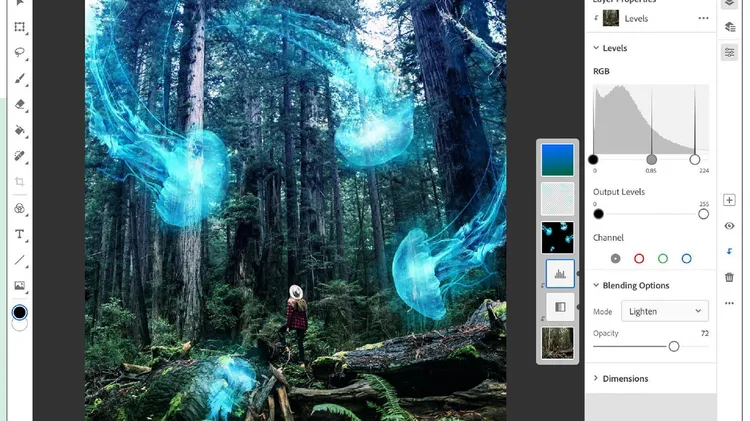
Task: Select the Lasso tool
Action: tap(20, 52)
